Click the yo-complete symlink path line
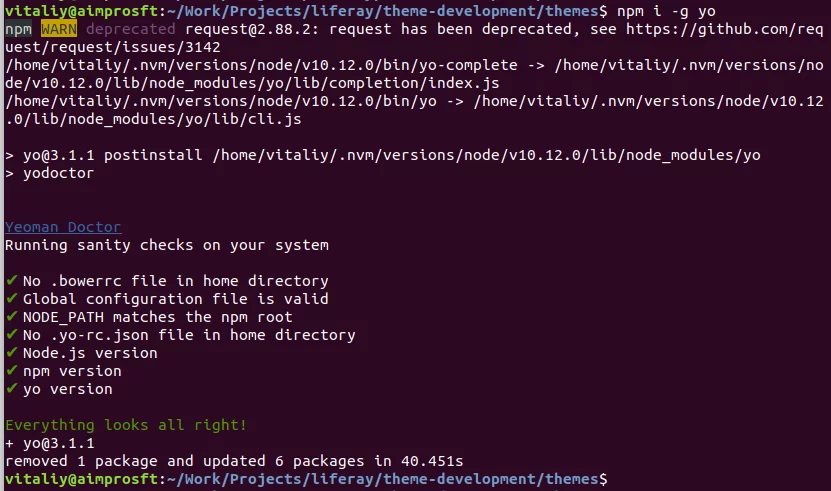Image resolution: width=831 pixels, height=491 pixels. coord(414,74)
